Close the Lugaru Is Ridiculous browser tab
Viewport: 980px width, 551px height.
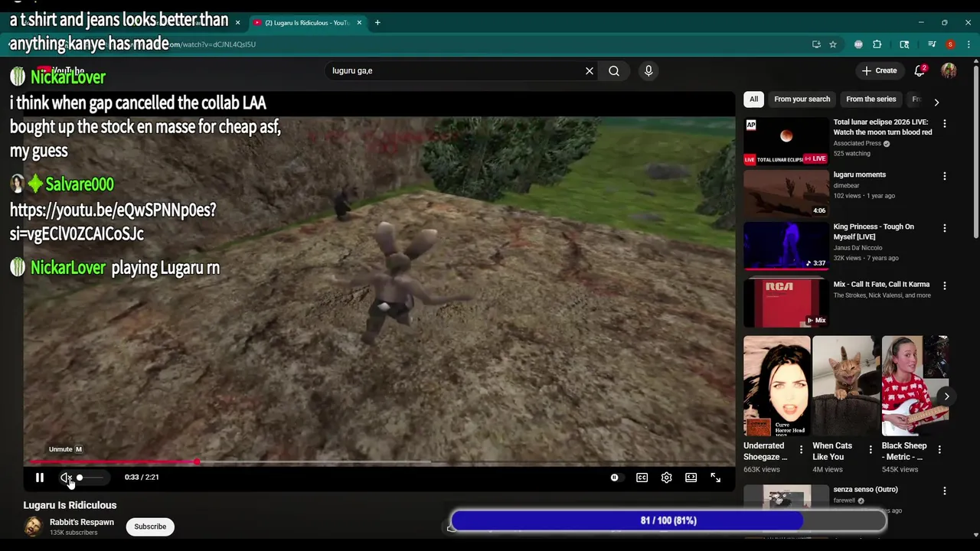click(359, 23)
